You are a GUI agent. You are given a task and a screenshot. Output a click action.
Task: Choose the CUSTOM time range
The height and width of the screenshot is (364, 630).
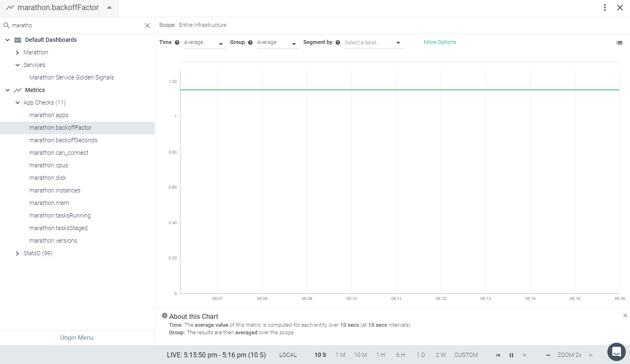[x=466, y=355]
